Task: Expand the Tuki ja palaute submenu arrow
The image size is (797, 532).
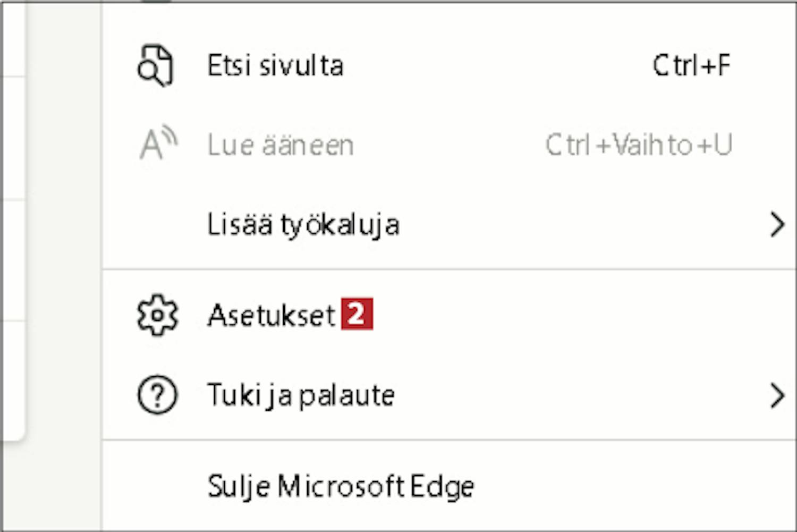Action: (777, 396)
